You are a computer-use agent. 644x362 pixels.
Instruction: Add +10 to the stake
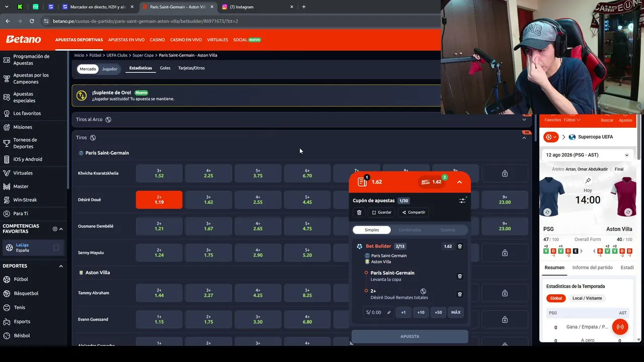[x=421, y=312]
